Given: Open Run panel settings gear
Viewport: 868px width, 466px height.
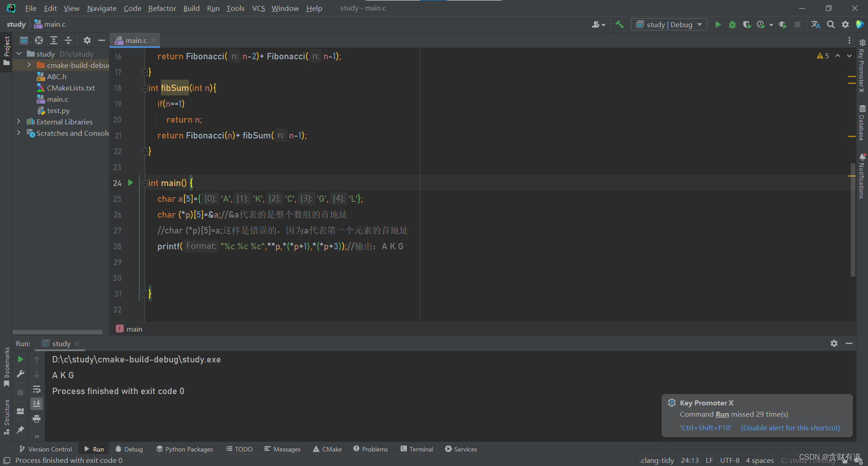Looking at the screenshot, I should (x=834, y=343).
